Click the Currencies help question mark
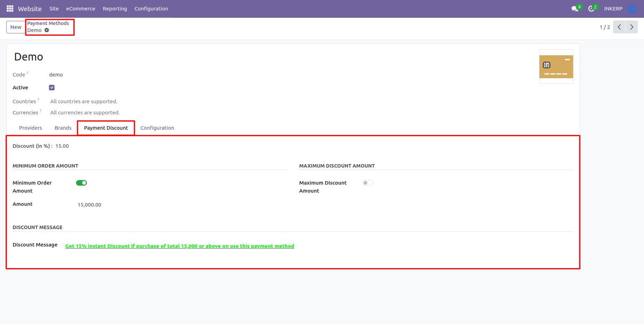 tap(41, 111)
